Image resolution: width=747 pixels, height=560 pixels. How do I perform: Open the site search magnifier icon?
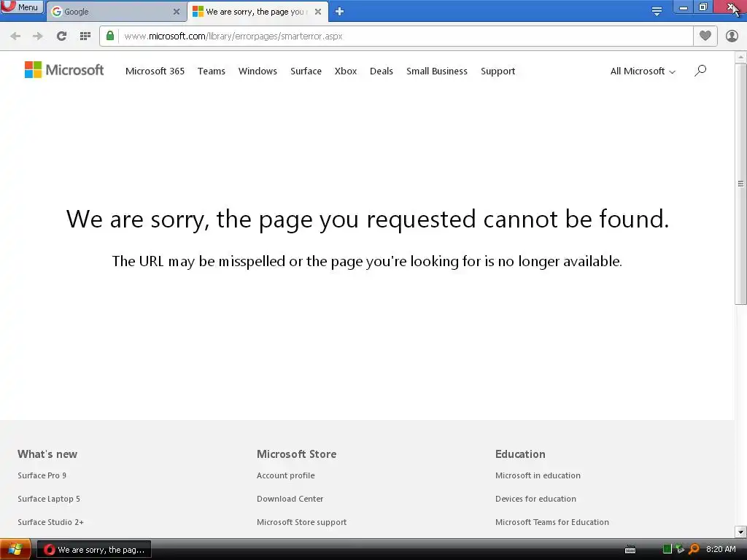pos(700,71)
